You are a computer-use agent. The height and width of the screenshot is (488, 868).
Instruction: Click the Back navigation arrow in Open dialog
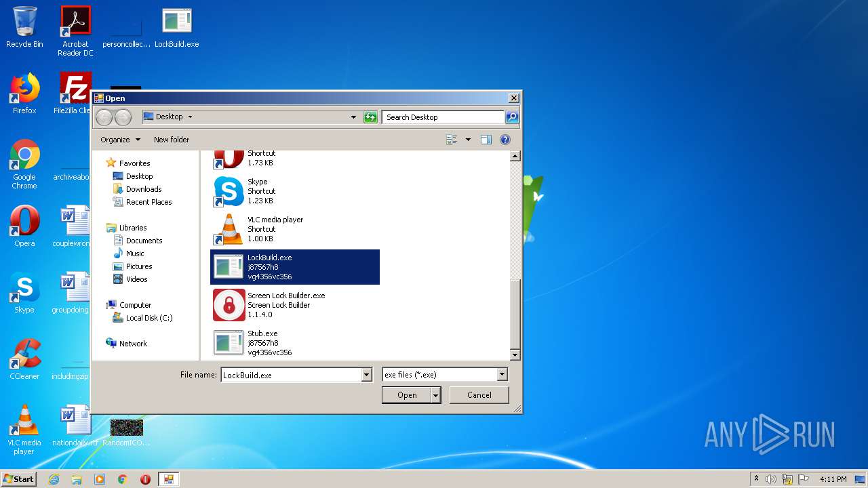[x=104, y=117]
